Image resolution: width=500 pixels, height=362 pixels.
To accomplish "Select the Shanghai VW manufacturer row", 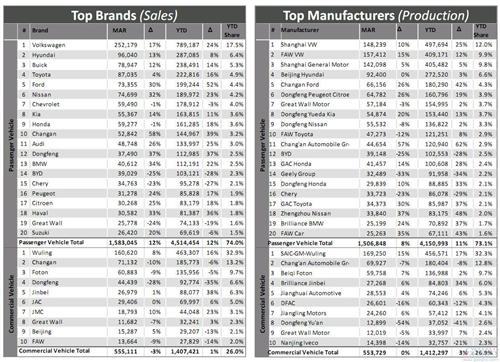I will tap(383, 45).
